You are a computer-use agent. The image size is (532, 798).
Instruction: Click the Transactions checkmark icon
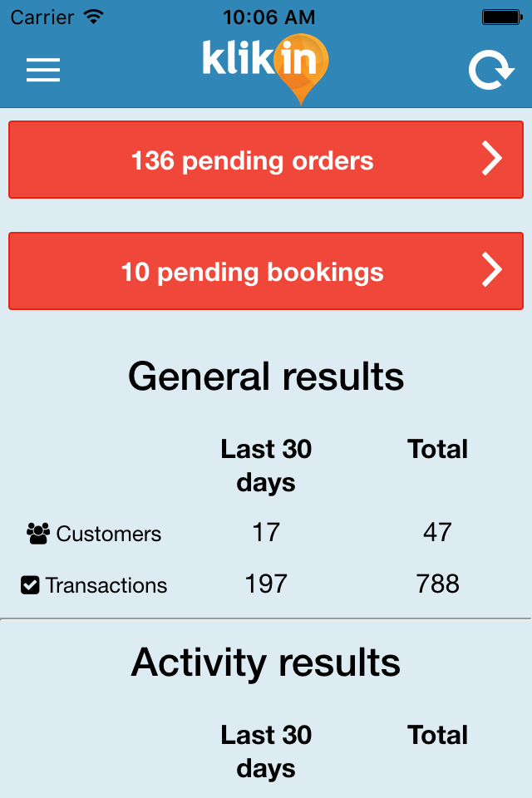pos(30,584)
